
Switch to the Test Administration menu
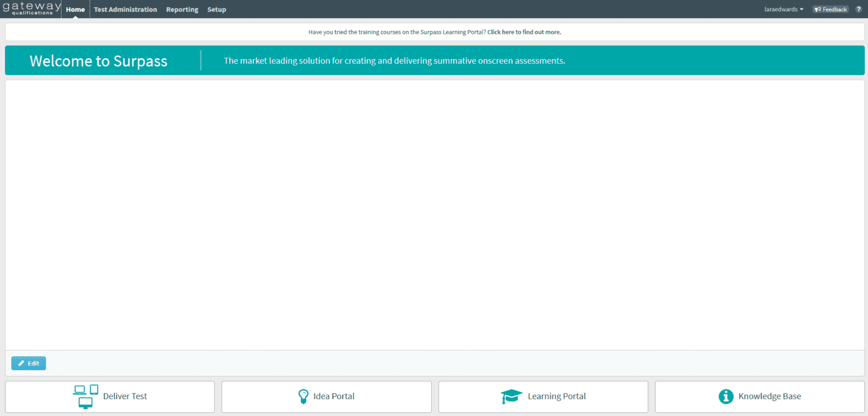(x=125, y=9)
